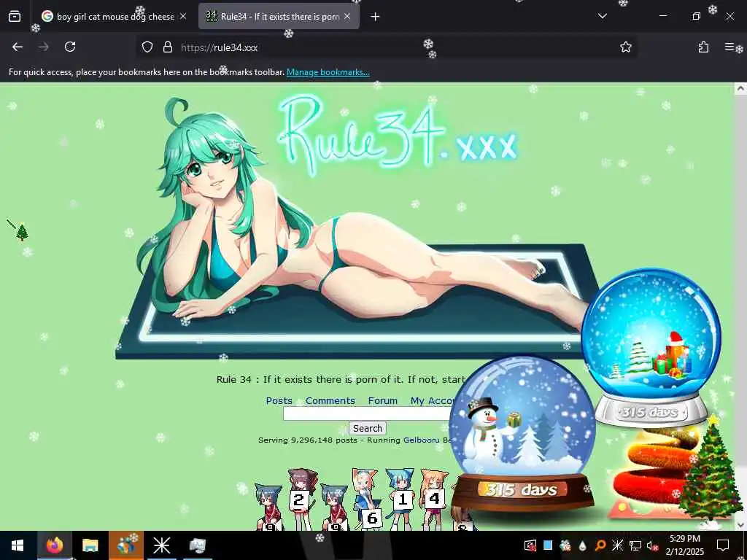The height and width of the screenshot is (560, 747).
Task: Click the white snowflake taskbar app
Action: click(x=161, y=545)
